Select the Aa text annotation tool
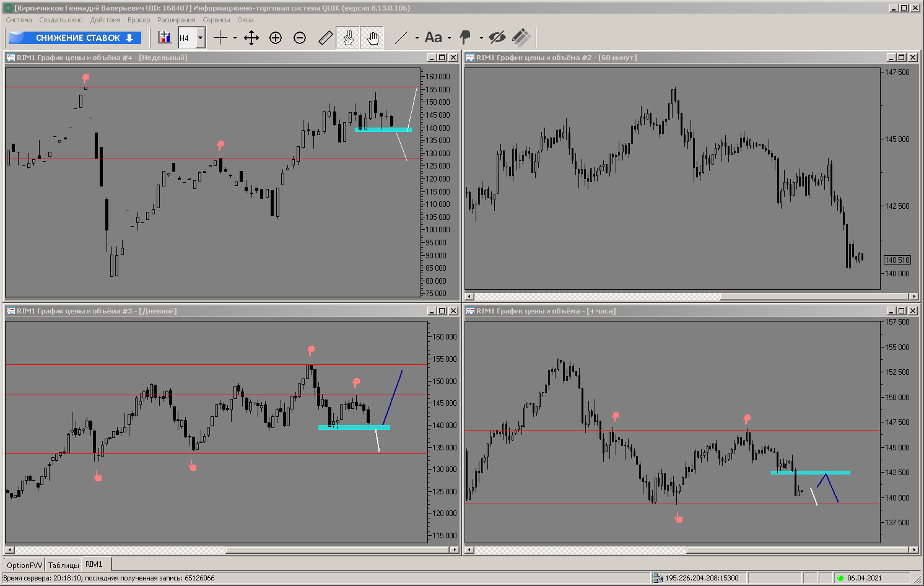The image size is (924, 586). point(434,38)
